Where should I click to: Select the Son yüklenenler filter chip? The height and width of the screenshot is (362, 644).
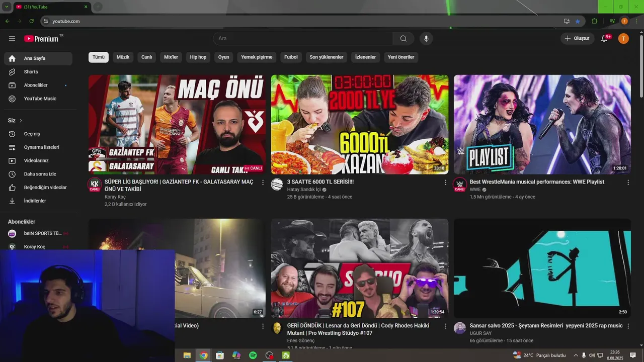(x=327, y=57)
